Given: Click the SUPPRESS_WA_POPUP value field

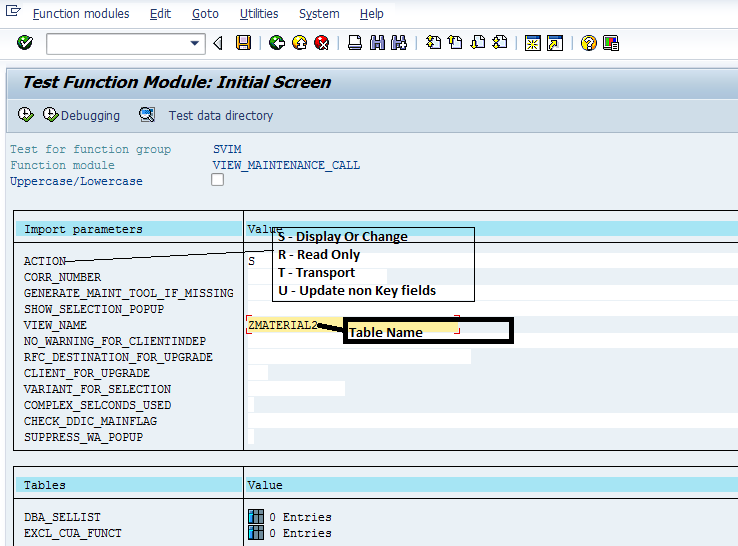Looking at the screenshot, I should point(251,437).
